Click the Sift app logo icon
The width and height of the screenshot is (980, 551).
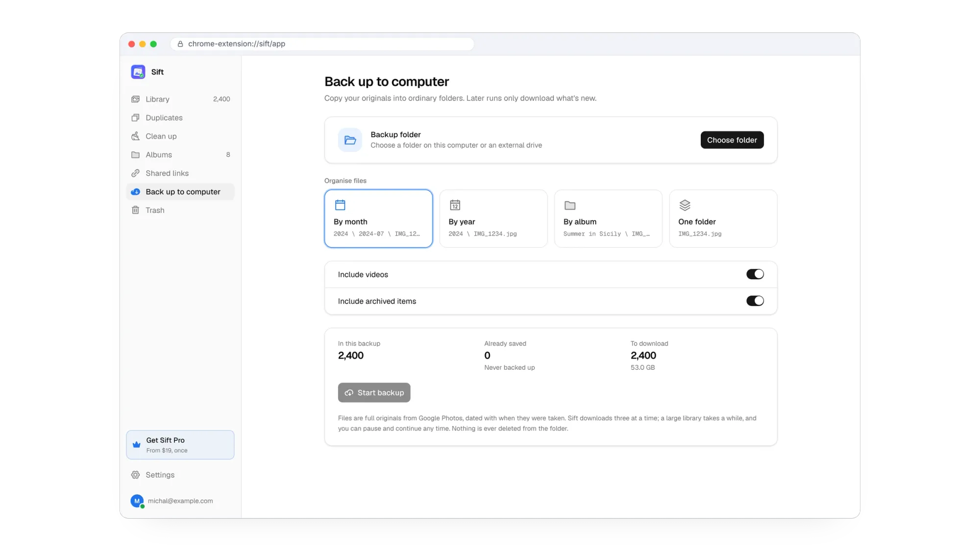coord(138,72)
